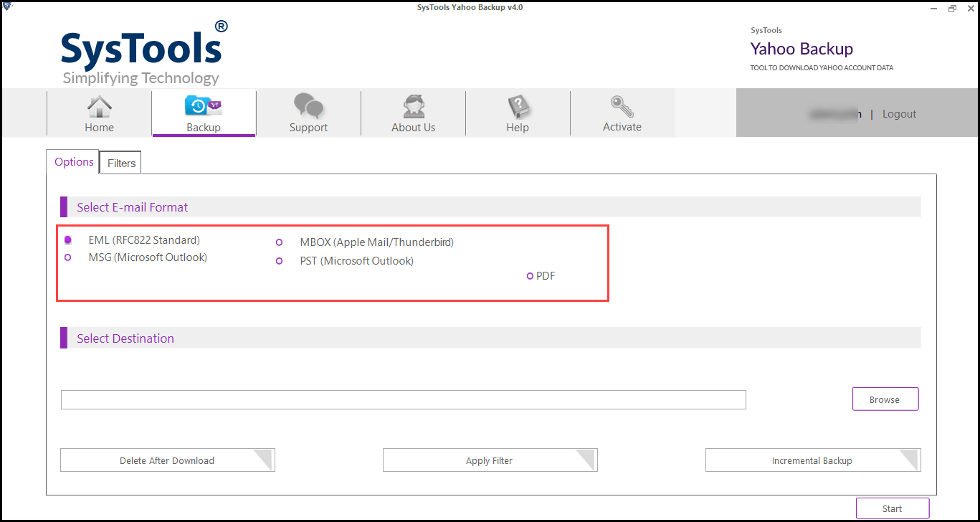Click the Logout link
The height and width of the screenshot is (522, 980).
pos(899,114)
